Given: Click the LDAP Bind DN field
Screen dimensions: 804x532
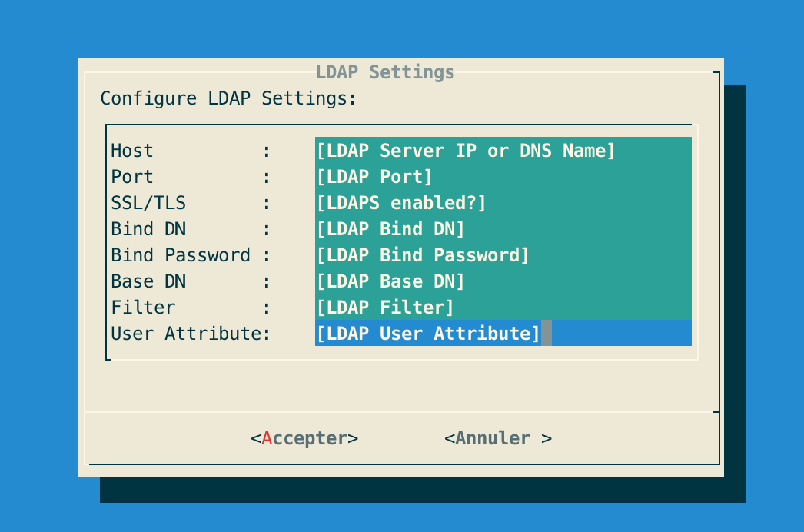Looking at the screenshot, I should click(503, 229).
